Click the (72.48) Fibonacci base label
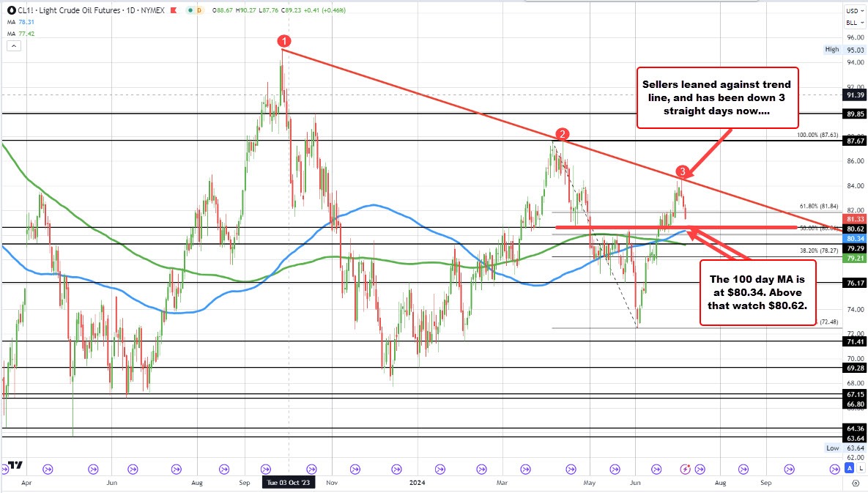Screen dimensions: 868x493 pyautogui.click(x=828, y=322)
